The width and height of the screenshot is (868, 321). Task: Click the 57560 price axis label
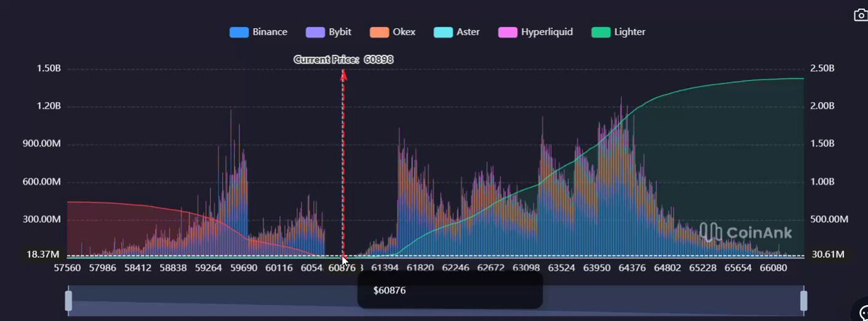pos(67,268)
